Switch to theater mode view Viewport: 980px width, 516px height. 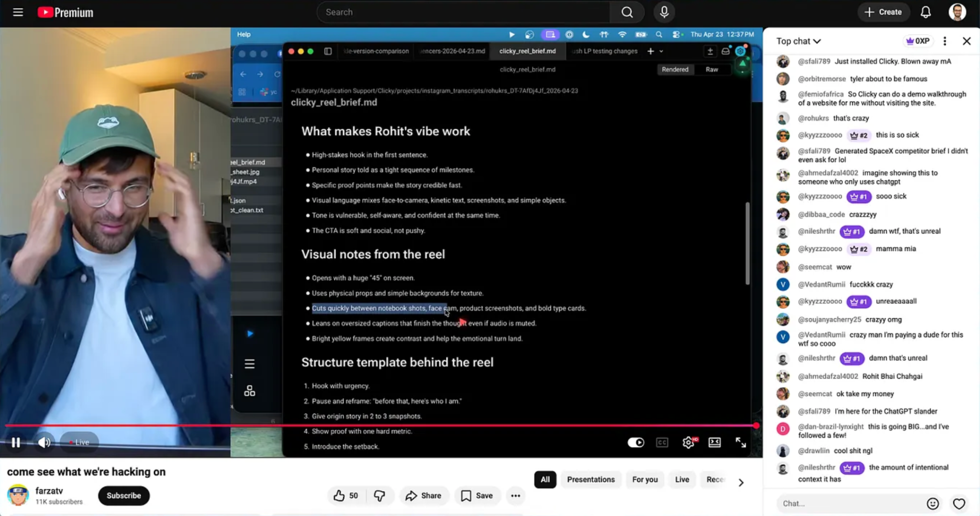pos(714,442)
